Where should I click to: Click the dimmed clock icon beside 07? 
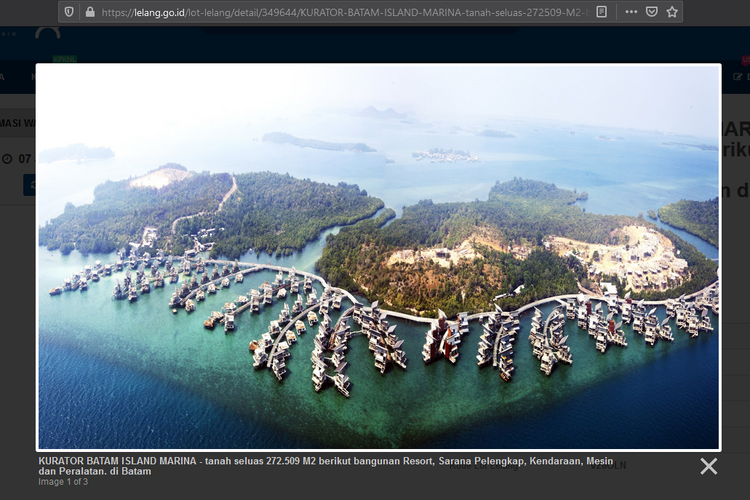pyautogui.click(x=8, y=158)
